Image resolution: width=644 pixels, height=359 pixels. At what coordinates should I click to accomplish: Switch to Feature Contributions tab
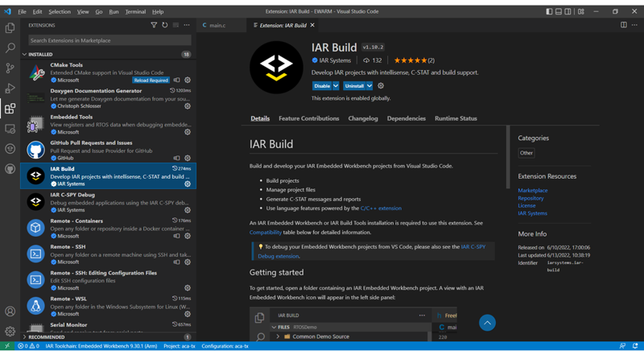(309, 118)
